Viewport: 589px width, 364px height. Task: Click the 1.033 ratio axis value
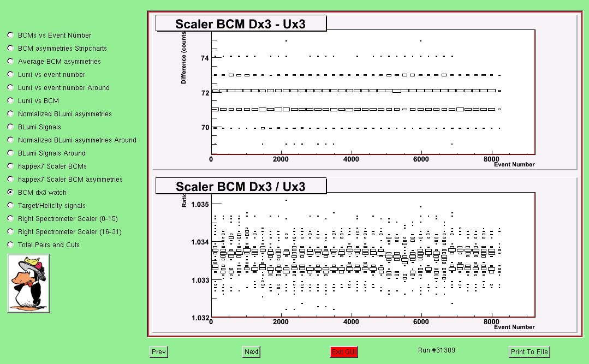[x=200, y=281]
